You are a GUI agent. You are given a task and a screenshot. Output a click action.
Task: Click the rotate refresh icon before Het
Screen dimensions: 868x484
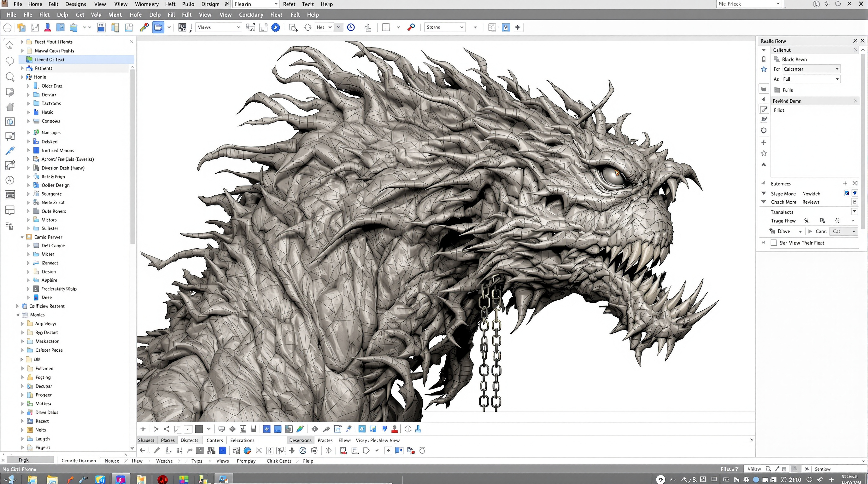[308, 27]
